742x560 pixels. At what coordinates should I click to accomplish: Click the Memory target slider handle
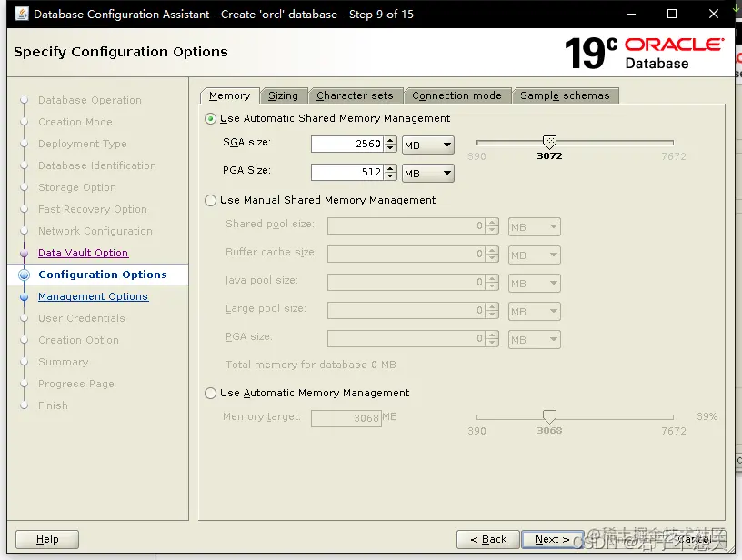tap(549, 416)
